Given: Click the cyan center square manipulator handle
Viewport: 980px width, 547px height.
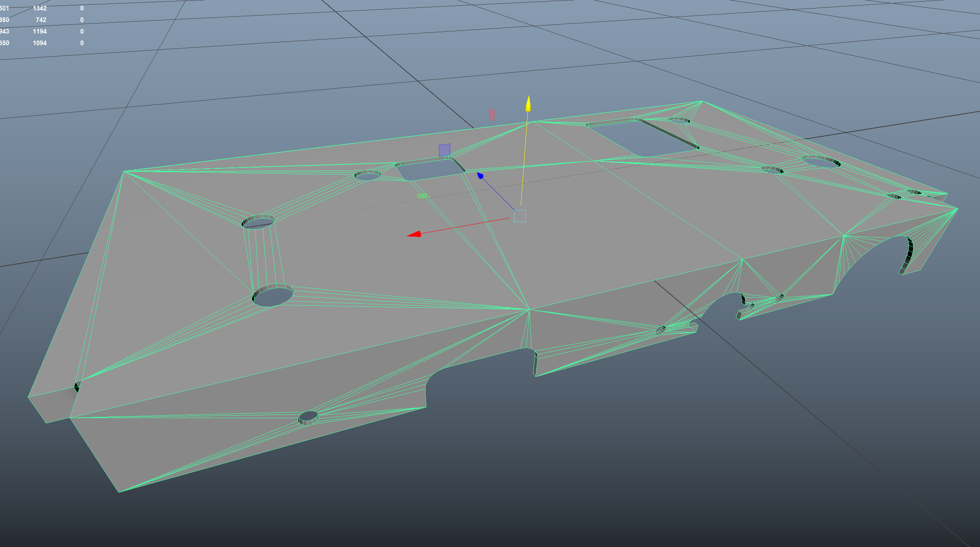Looking at the screenshot, I should coord(520,216).
